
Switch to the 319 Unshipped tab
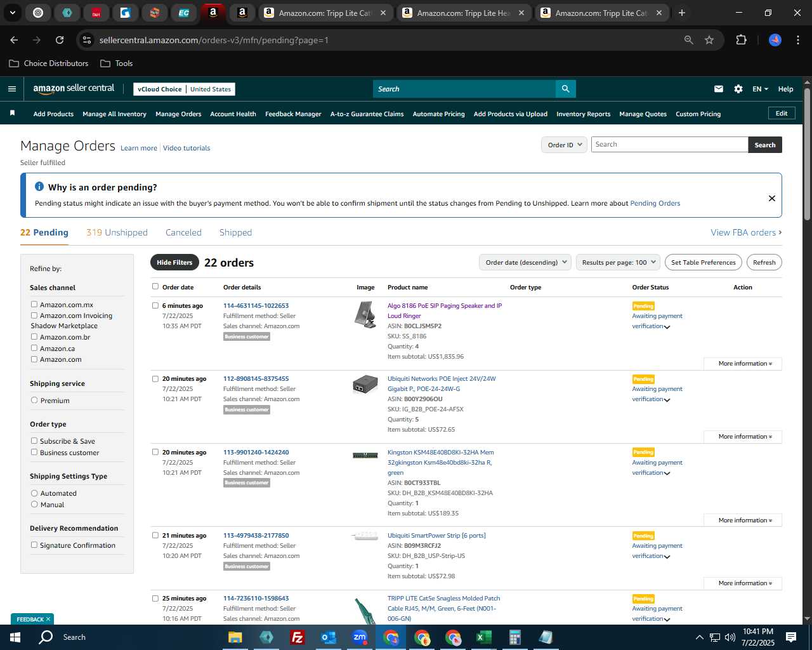(117, 232)
